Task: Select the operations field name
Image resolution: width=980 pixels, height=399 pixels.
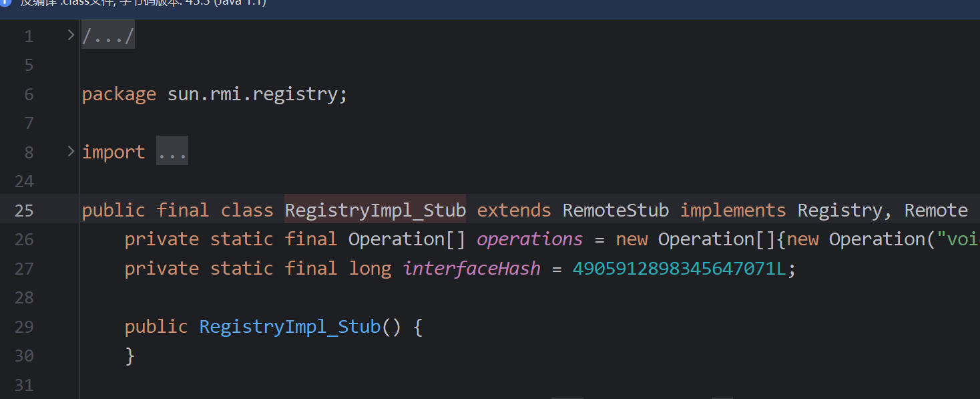Action: [x=529, y=239]
